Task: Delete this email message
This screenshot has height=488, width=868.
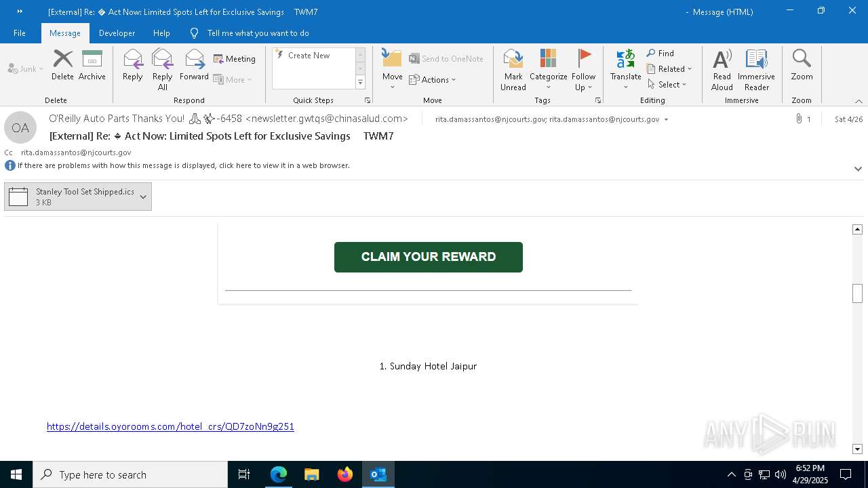Action: (x=62, y=65)
